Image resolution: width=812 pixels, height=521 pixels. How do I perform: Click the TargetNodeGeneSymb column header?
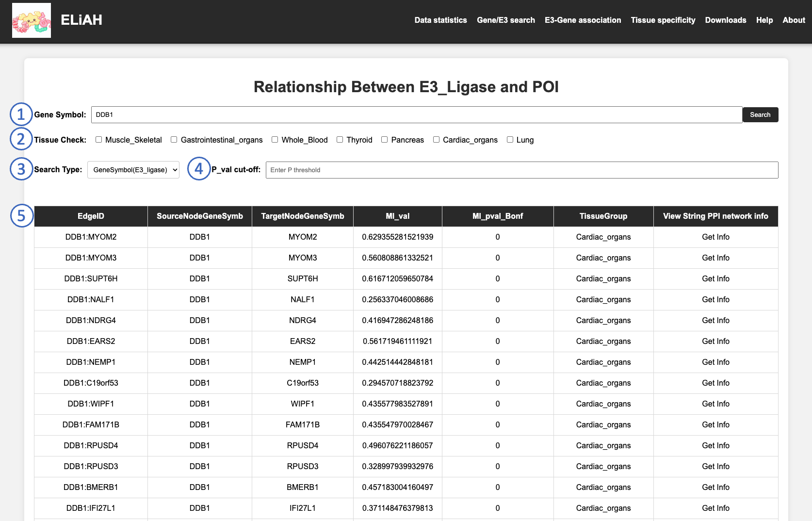(303, 216)
